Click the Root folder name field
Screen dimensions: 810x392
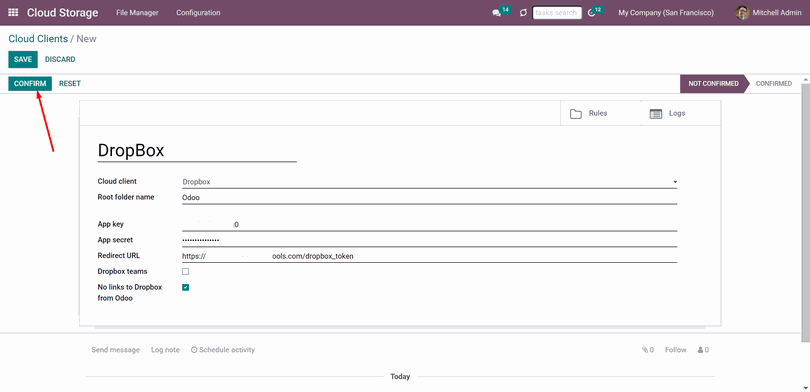[x=429, y=197]
